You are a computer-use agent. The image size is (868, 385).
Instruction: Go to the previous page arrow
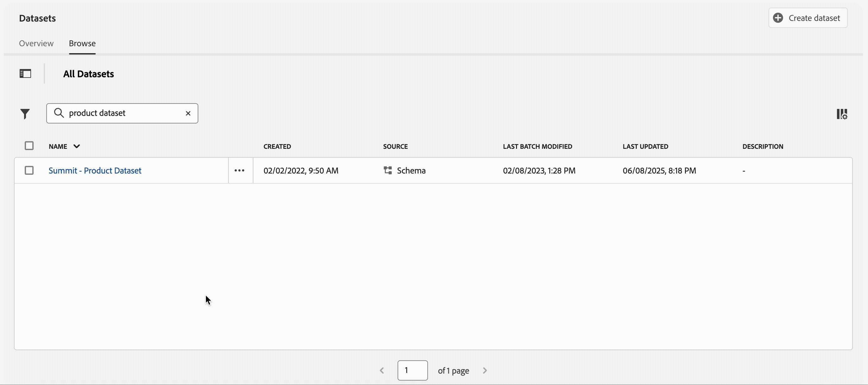pos(382,370)
